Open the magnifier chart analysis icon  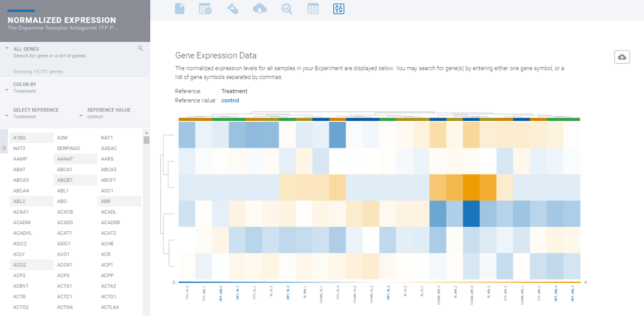click(x=287, y=9)
